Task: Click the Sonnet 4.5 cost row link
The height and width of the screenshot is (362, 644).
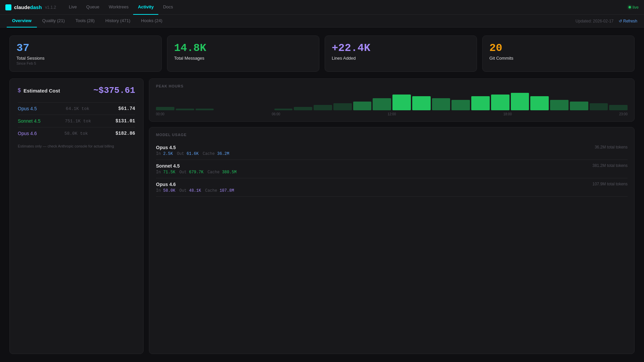Action: (29, 121)
